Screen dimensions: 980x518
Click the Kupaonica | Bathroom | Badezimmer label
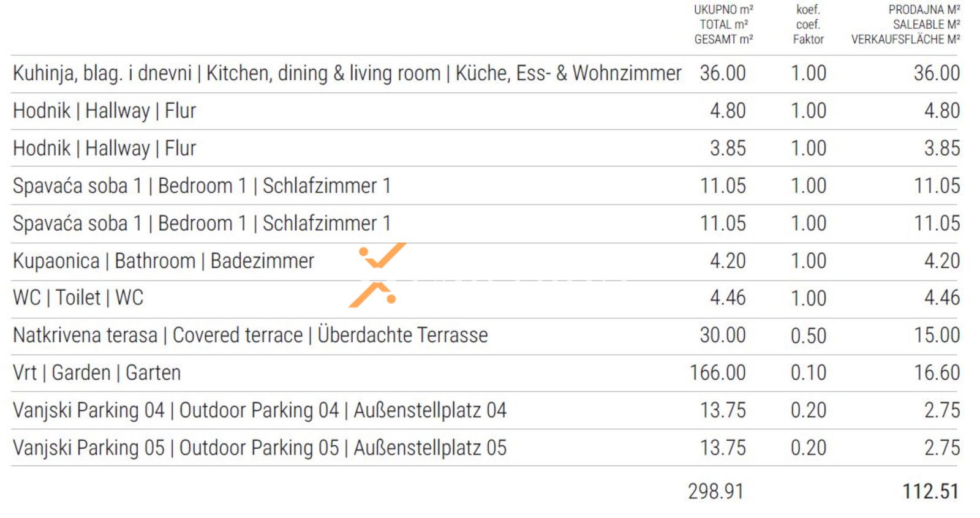point(163,261)
